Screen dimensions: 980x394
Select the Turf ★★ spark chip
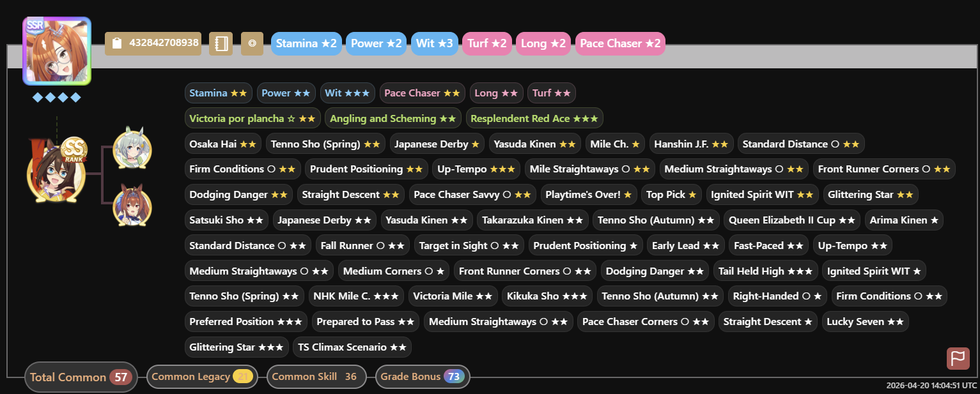tap(552, 93)
